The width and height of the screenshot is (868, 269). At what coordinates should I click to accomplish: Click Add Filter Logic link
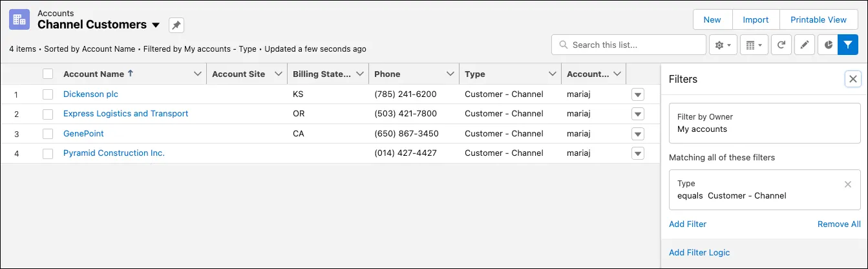click(699, 253)
